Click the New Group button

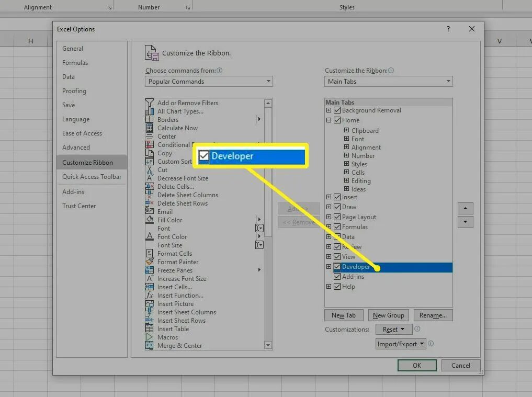(x=389, y=315)
